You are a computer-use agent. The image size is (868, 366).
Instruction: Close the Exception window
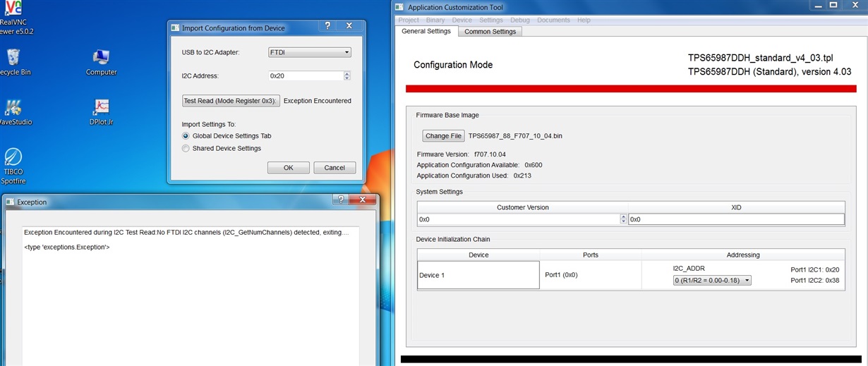(x=363, y=200)
